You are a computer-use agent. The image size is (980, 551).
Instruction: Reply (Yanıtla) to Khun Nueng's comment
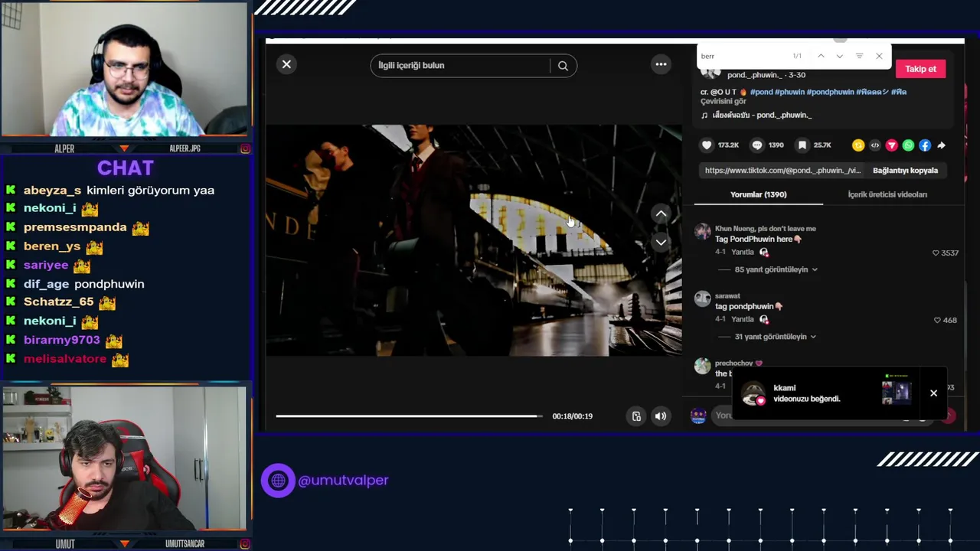tap(743, 252)
